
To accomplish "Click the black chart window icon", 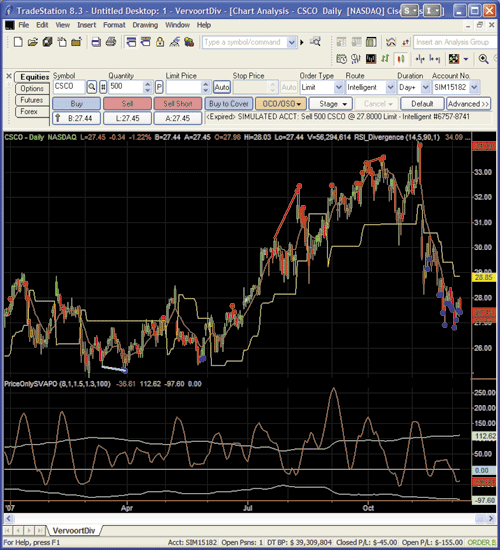I will click(371, 59).
